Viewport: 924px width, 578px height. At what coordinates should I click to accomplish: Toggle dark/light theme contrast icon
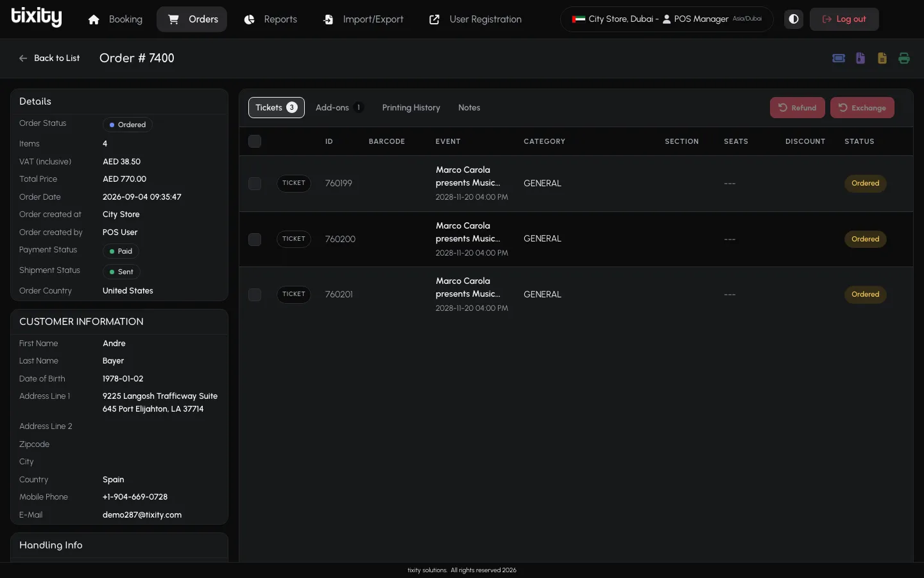(794, 19)
